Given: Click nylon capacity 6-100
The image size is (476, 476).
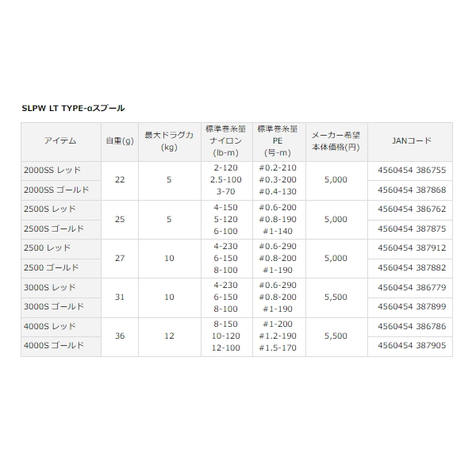Looking at the screenshot, I should tap(225, 231).
